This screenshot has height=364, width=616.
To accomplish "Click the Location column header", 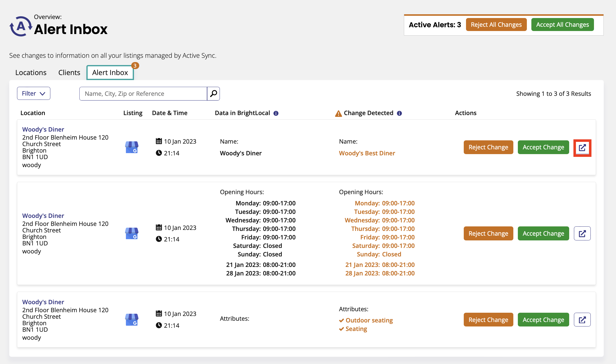I will (x=33, y=113).
